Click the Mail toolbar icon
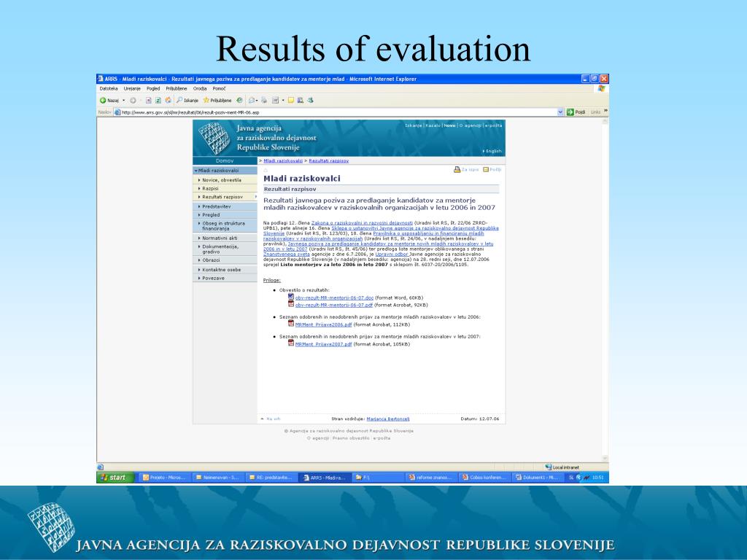 (252, 101)
